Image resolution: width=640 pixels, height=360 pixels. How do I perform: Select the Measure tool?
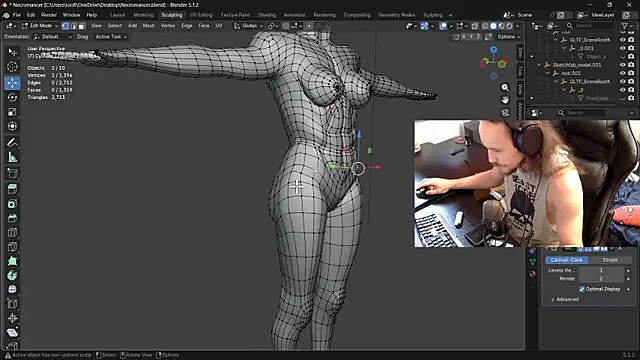click(x=12, y=157)
